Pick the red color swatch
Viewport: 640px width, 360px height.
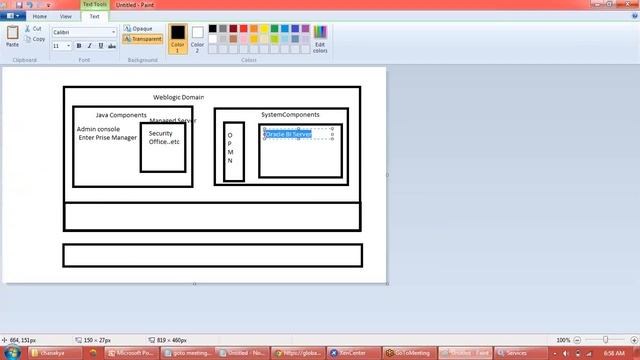(244, 29)
